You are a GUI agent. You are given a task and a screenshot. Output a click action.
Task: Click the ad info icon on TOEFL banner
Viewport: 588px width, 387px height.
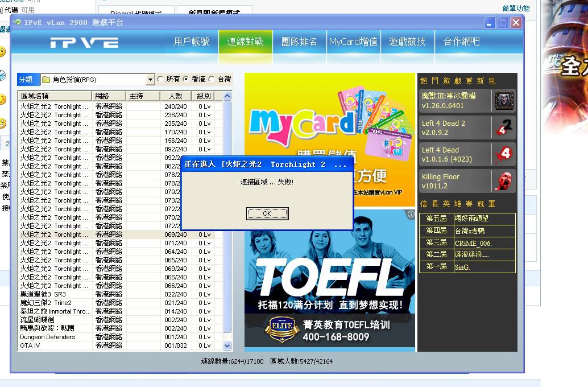[411, 214]
